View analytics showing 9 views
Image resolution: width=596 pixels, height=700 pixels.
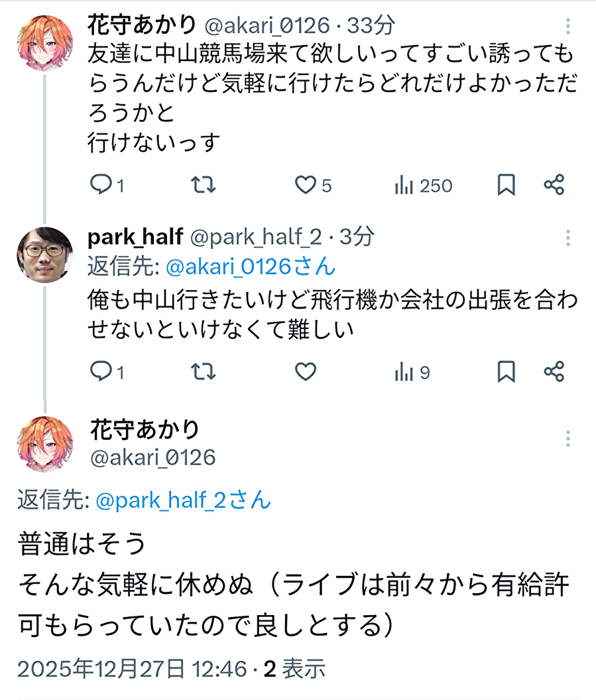coord(404,372)
